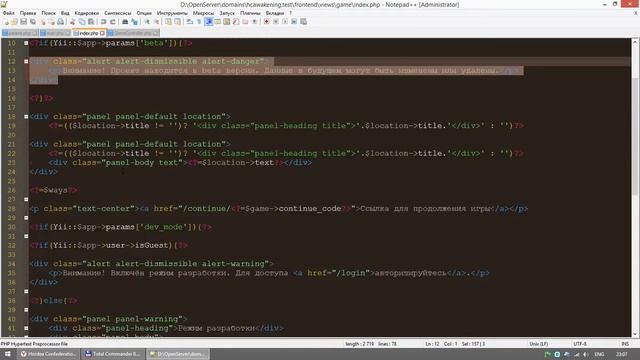The width and height of the screenshot is (640, 360).
Task: Toggle the highlighted indent guide icon
Action: (209, 22)
